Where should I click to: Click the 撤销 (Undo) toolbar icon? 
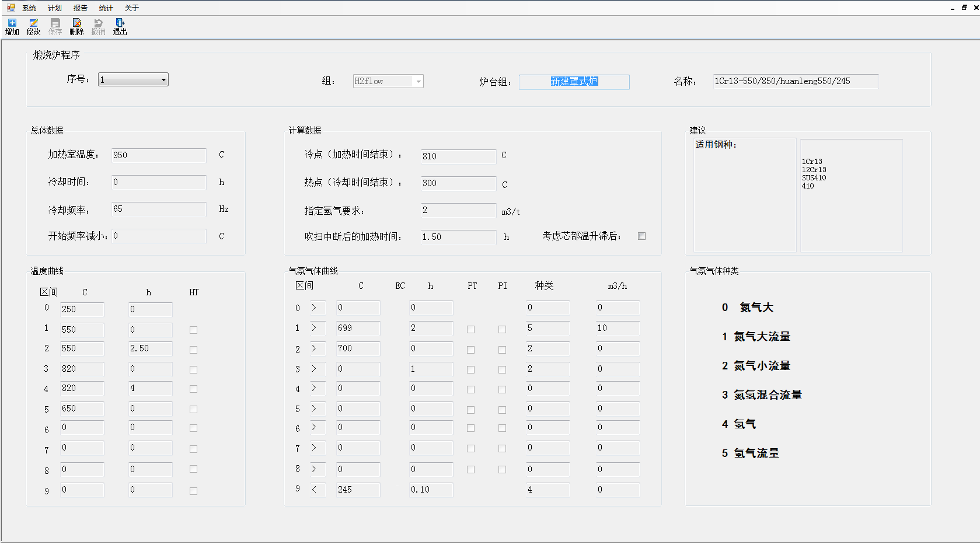click(98, 26)
